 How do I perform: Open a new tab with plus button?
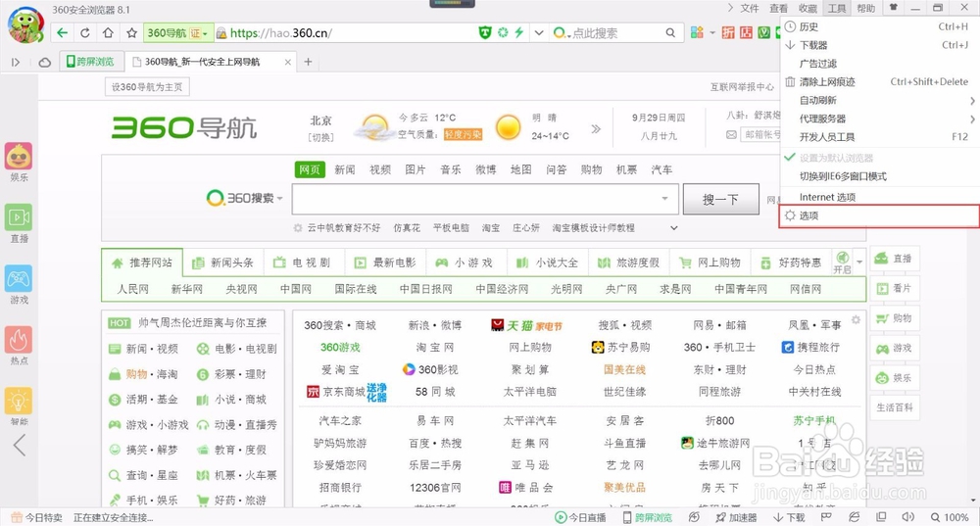pyautogui.click(x=308, y=62)
